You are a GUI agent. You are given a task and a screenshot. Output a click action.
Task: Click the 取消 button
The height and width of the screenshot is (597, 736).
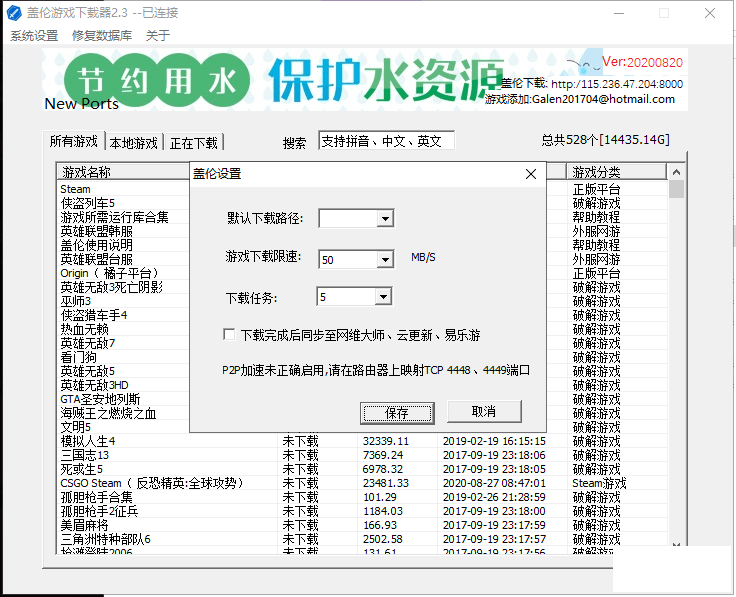tap(484, 412)
